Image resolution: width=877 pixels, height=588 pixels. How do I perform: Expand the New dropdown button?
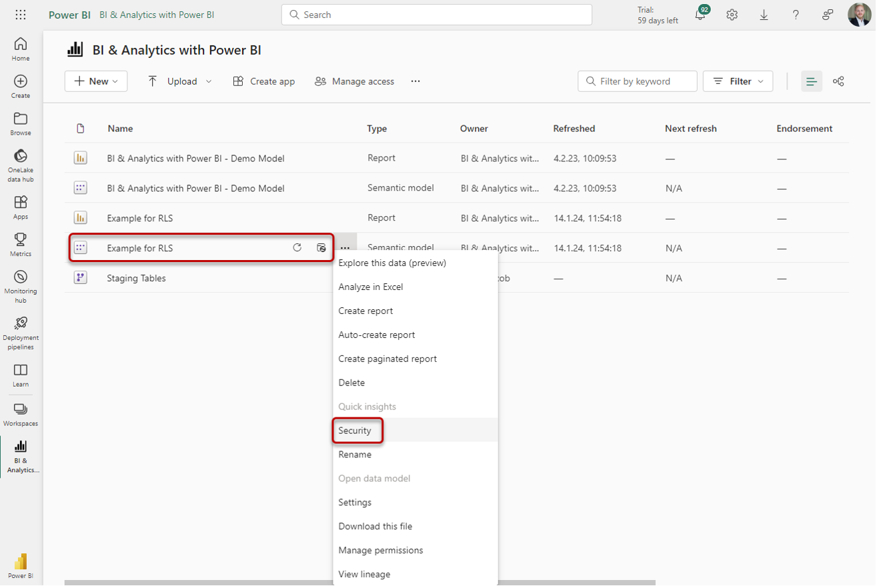(96, 81)
